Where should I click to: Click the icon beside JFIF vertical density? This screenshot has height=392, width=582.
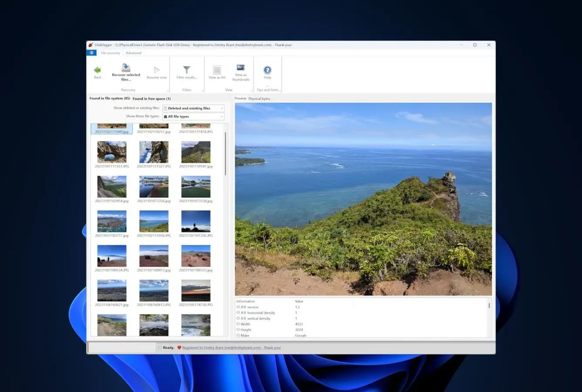click(238, 318)
